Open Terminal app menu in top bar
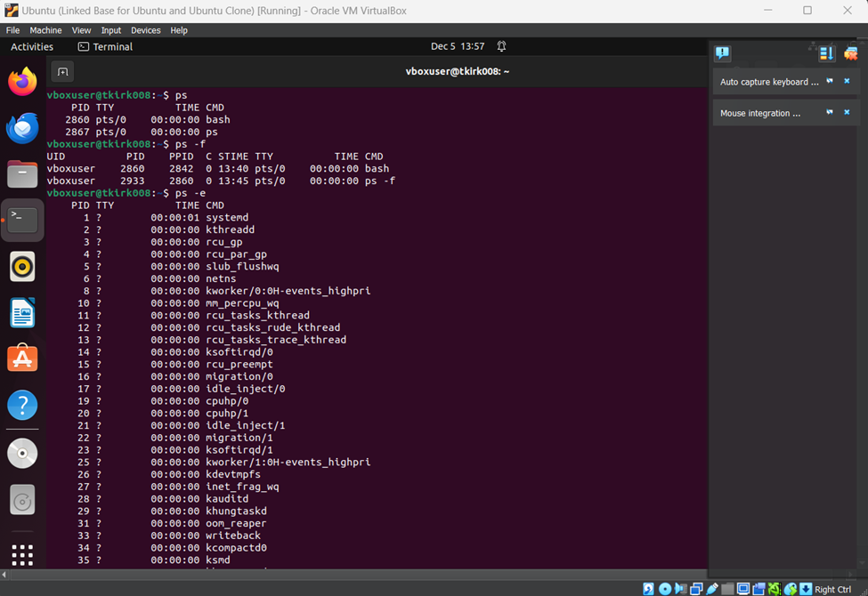The width and height of the screenshot is (868, 596). (104, 46)
